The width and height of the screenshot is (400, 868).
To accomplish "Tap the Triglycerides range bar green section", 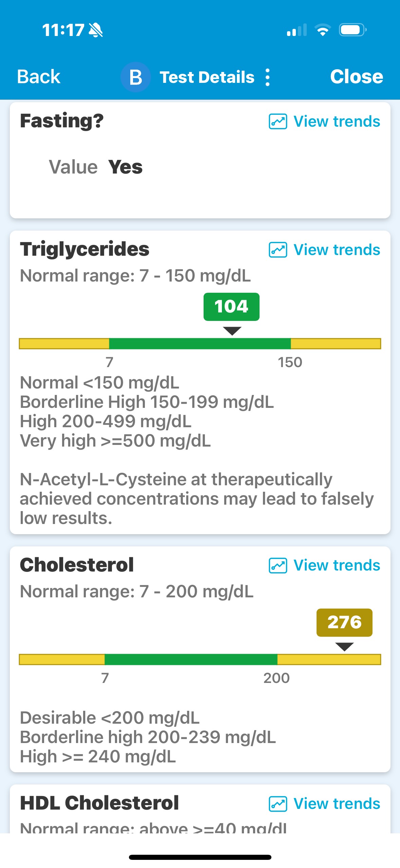I will pos(199,344).
